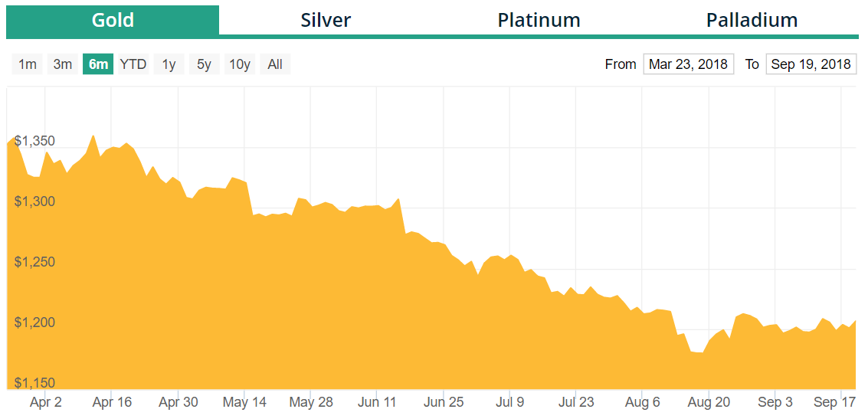
Task: Choose the 3m time range
Action: [x=63, y=64]
